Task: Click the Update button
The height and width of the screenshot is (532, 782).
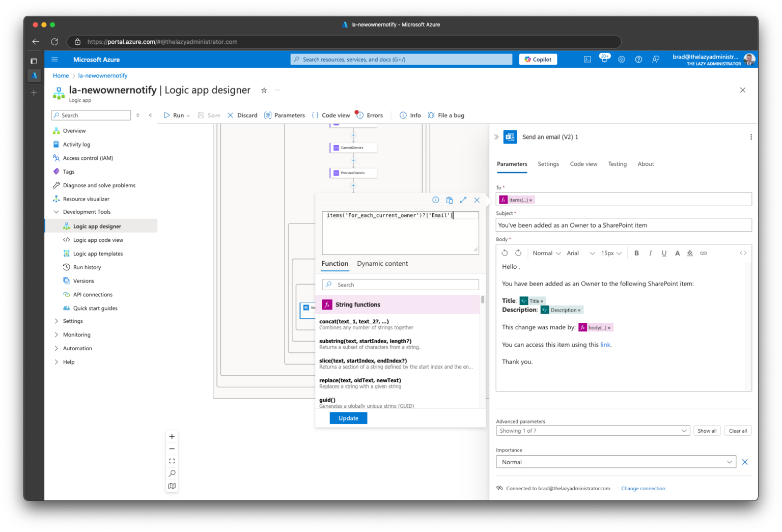Action: click(x=349, y=418)
